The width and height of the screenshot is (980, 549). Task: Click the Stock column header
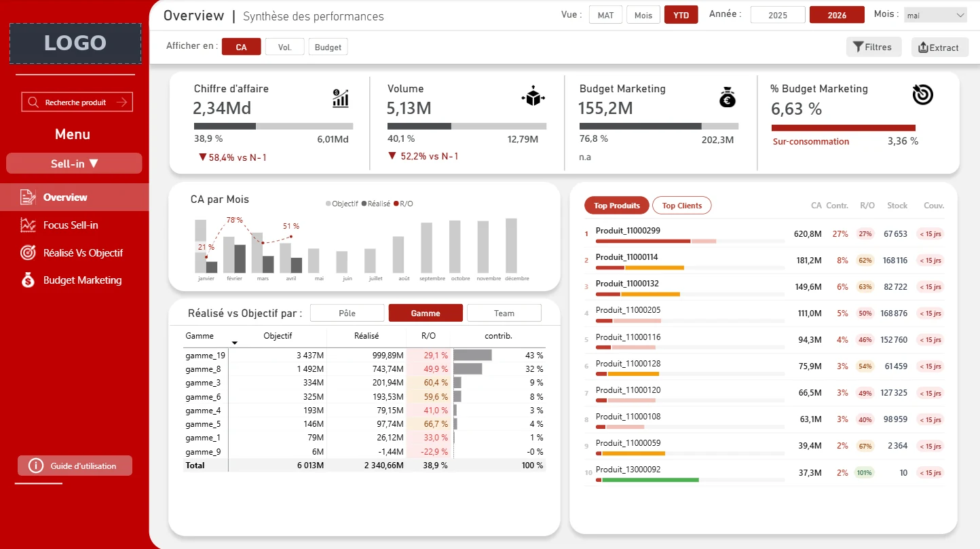pyautogui.click(x=897, y=206)
